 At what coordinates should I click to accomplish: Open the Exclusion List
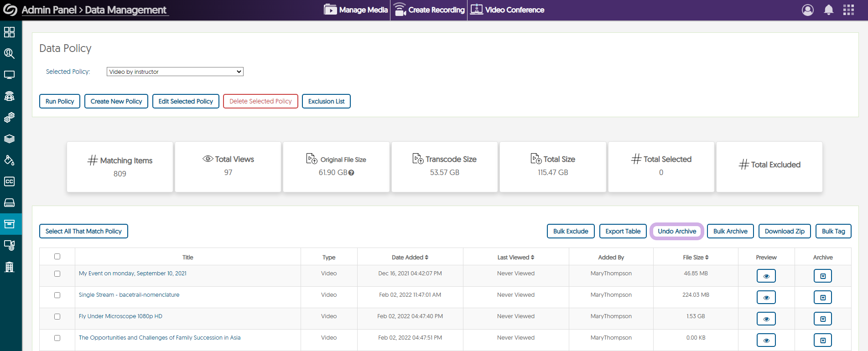pyautogui.click(x=326, y=101)
